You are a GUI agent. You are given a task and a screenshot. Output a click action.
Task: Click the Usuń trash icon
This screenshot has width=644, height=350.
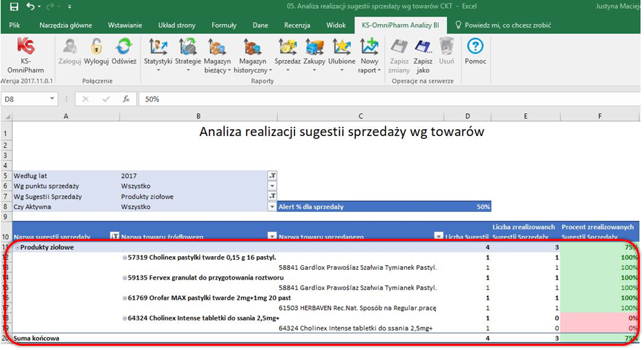pyautogui.click(x=446, y=46)
